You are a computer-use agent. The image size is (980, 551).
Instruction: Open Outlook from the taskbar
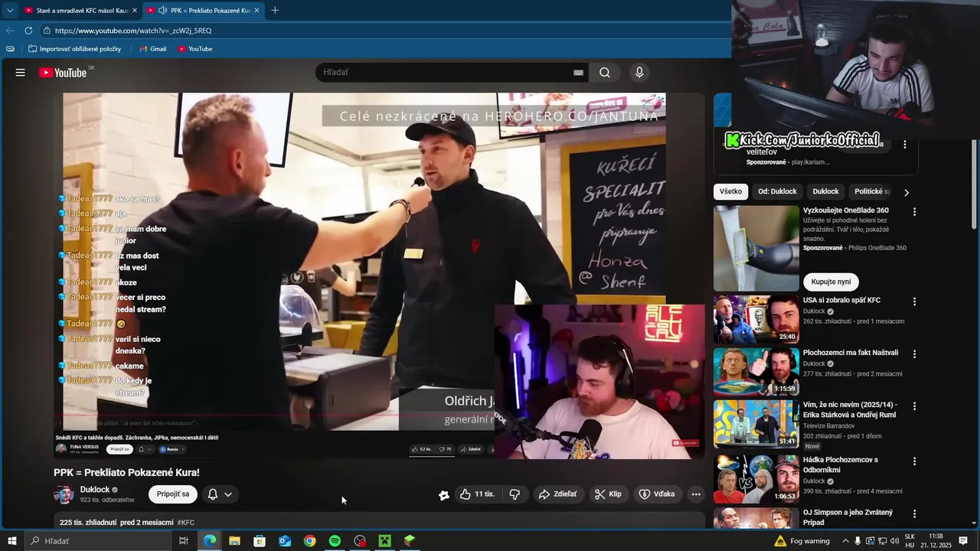285,541
